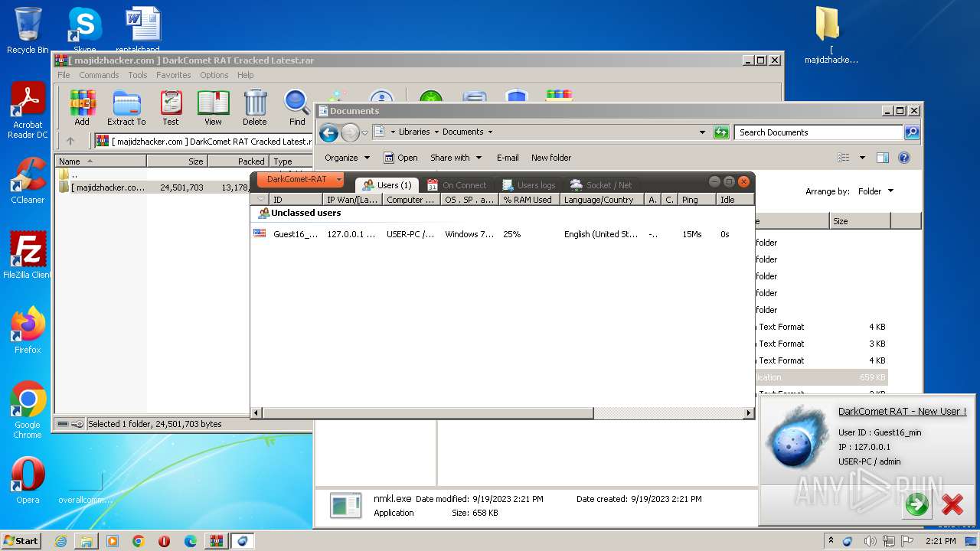The width and height of the screenshot is (980, 551).
Task: Expand the Documents address bar history dropdown
Action: [x=702, y=132]
